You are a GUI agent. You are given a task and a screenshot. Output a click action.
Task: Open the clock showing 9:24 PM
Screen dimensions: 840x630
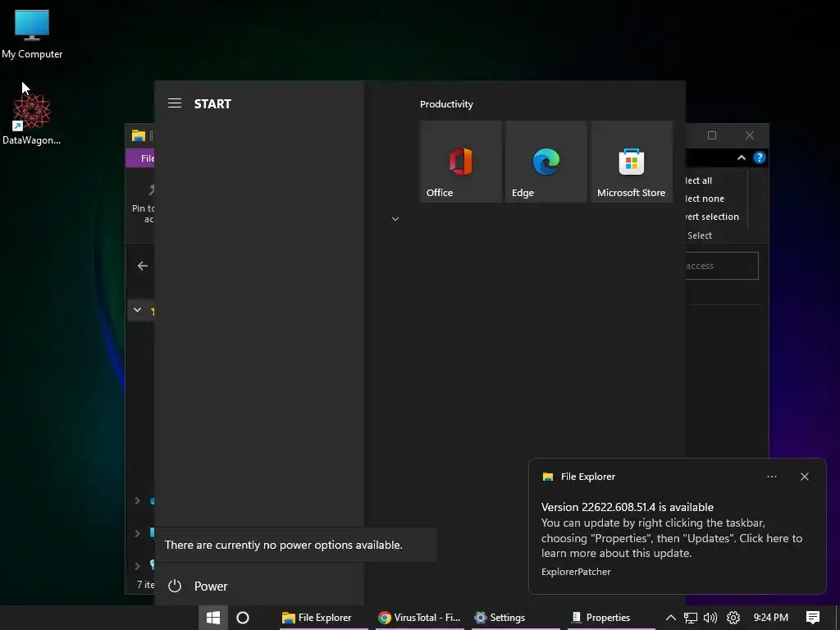770,618
